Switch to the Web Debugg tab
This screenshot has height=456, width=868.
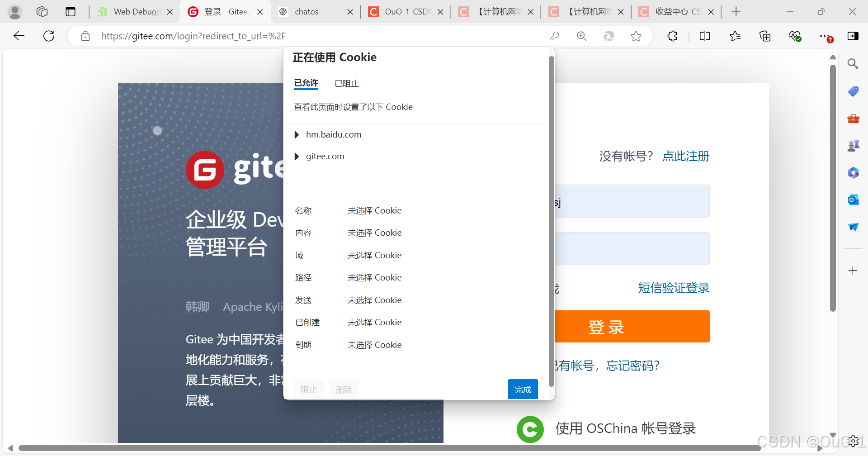click(135, 12)
